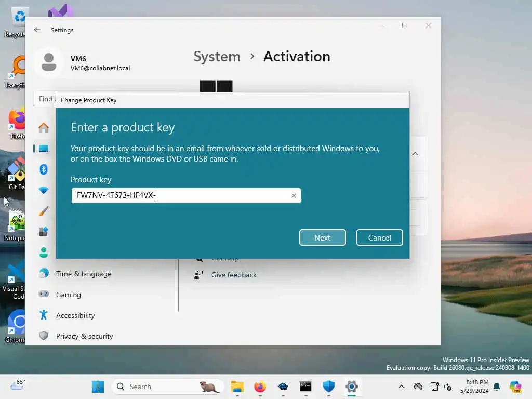Open the Windows Start menu
Image resolution: width=532 pixels, height=399 pixels.
pos(98,387)
